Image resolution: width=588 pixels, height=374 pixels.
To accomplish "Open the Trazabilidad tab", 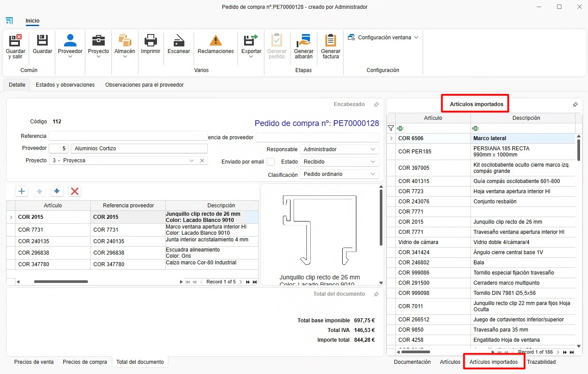I will 541,362.
